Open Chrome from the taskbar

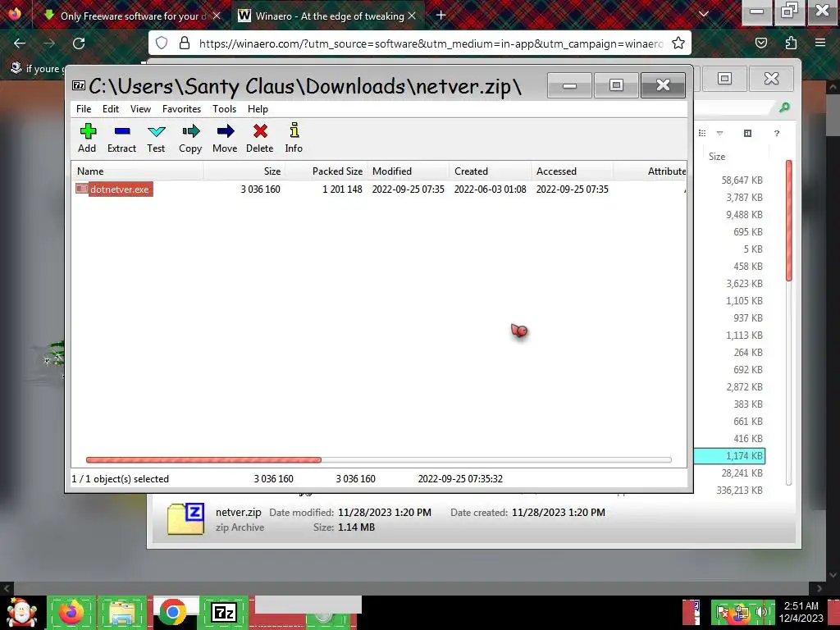tap(172, 612)
